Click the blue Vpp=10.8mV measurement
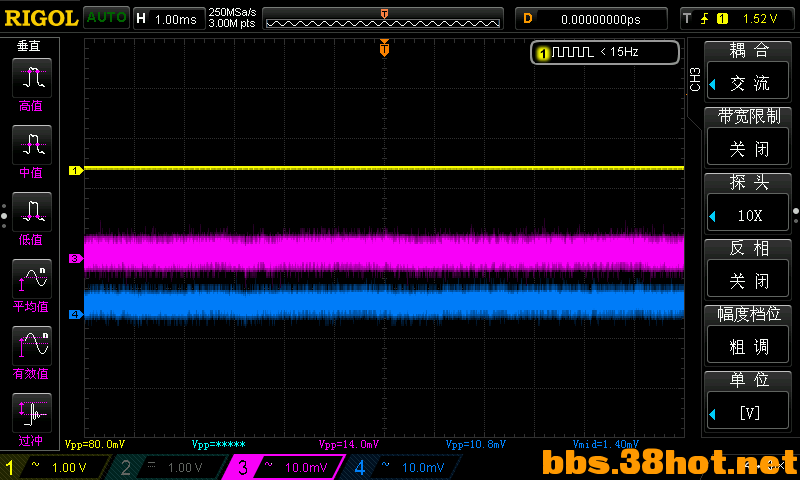 (476, 444)
